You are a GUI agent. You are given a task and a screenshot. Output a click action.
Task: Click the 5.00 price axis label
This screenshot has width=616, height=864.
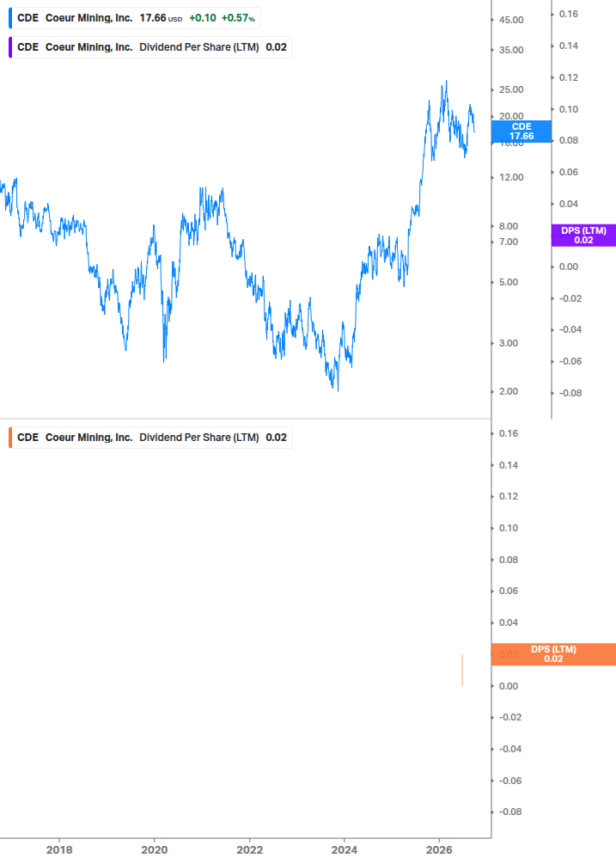tap(509, 282)
